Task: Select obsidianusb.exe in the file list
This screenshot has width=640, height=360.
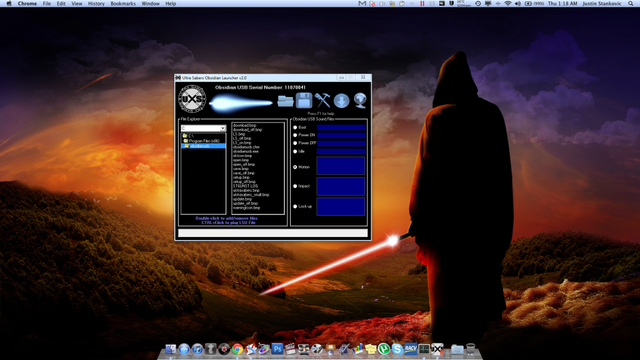Action: point(246,151)
